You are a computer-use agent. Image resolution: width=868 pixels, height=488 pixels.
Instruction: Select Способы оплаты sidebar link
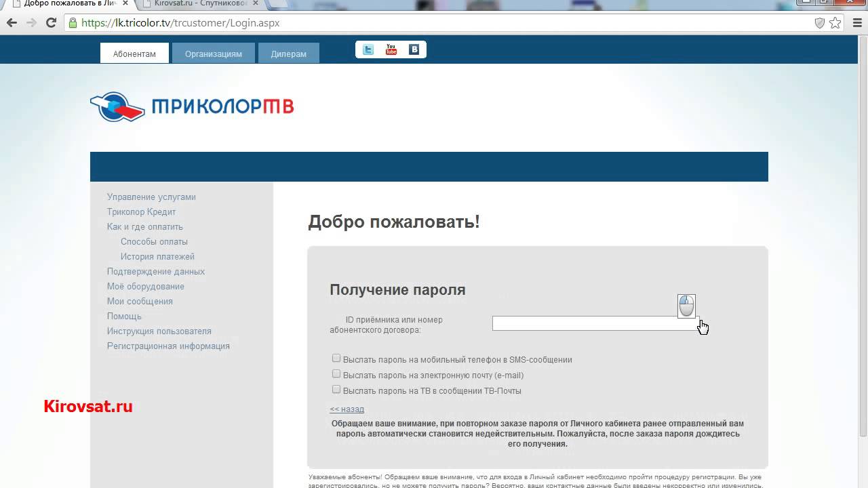click(154, 241)
